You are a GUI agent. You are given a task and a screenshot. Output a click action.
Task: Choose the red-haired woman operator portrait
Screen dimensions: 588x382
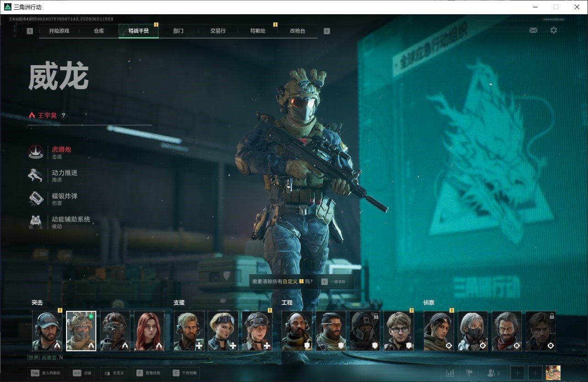[149, 331]
